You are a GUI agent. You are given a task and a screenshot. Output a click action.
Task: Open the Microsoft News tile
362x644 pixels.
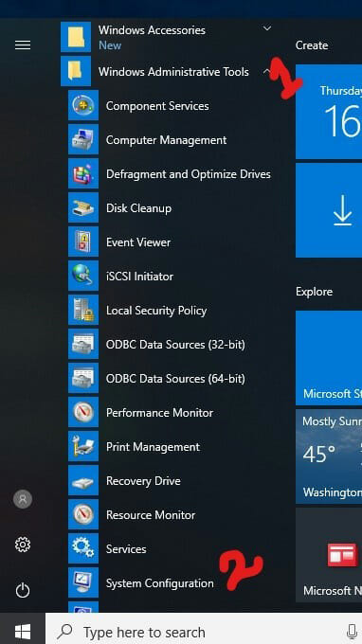[x=329, y=555]
